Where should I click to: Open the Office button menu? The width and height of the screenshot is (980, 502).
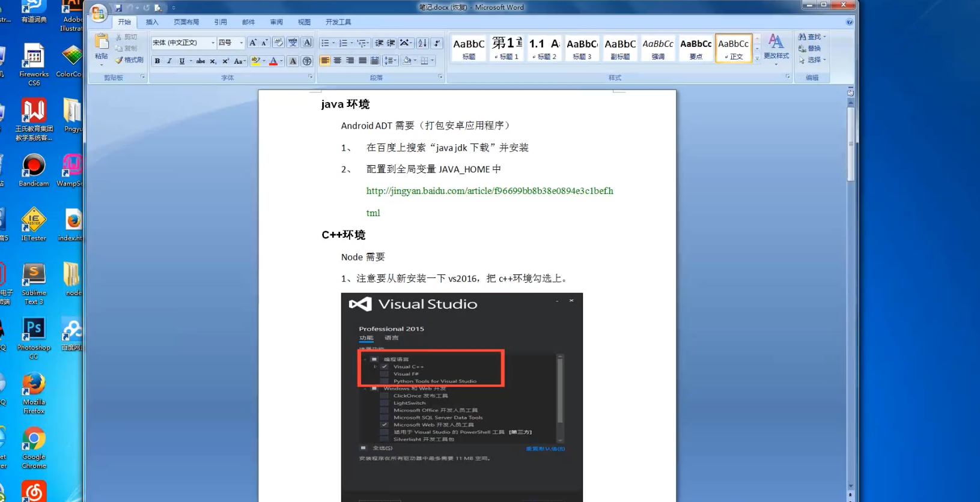(99, 13)
